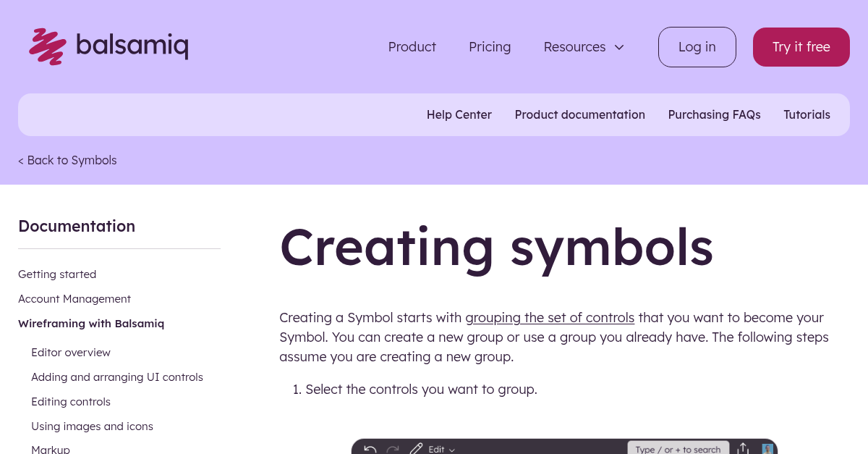This screenshot has width=868, height=454.
Task: Click the 'Type / or + to search' field
Action: (678, 449)
